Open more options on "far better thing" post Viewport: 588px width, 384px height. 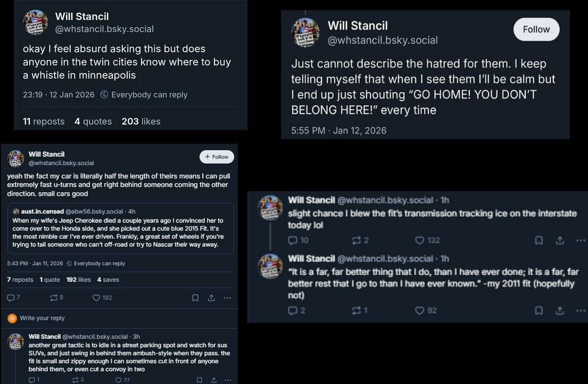[x=580, y=311]
